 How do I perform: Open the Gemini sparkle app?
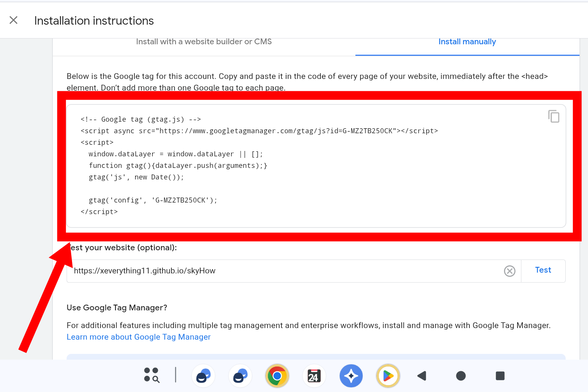point(351,376)
